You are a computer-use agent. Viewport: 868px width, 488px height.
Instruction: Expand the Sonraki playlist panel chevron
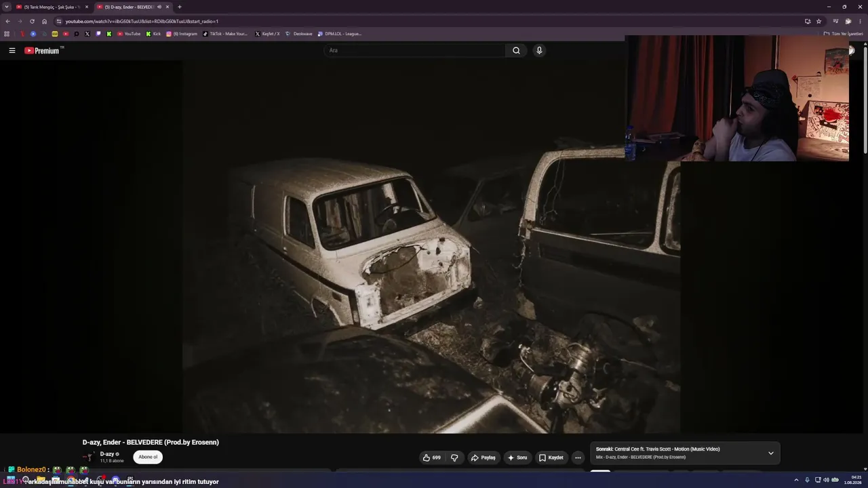click(770, 453)
